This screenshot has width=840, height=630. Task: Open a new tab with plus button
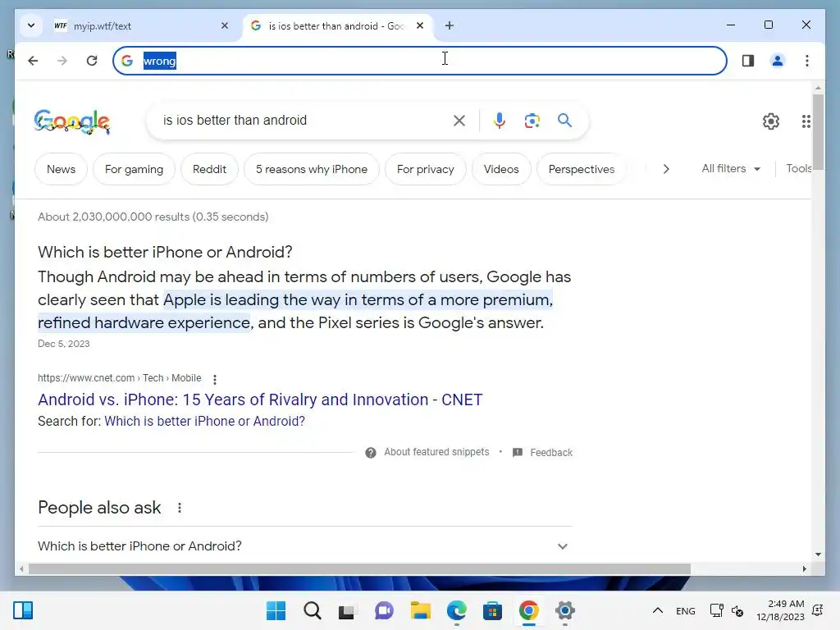450,25
